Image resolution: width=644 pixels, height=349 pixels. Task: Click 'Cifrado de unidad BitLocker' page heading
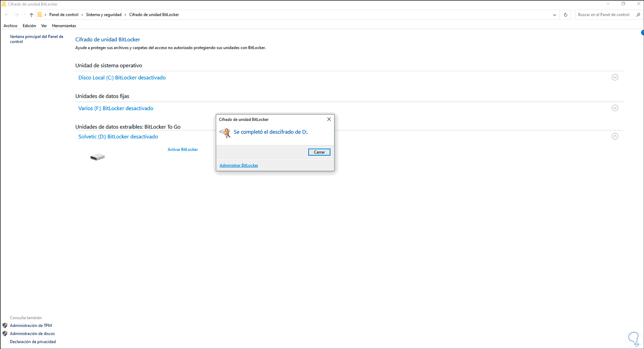click(108, 39)
